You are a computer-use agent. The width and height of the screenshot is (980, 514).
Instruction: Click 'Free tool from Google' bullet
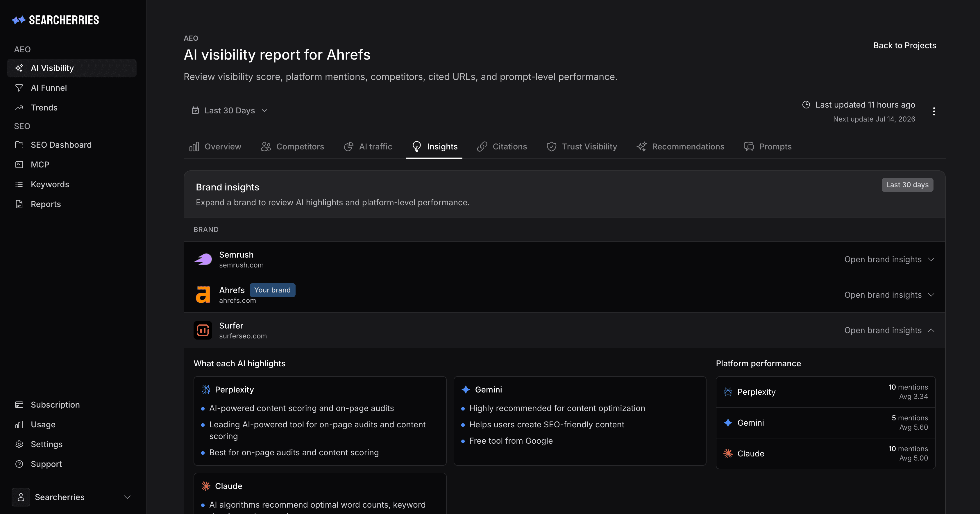511,441
